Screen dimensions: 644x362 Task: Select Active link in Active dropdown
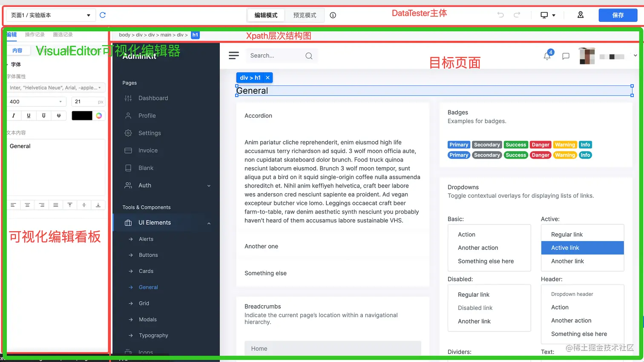point(582,248)
